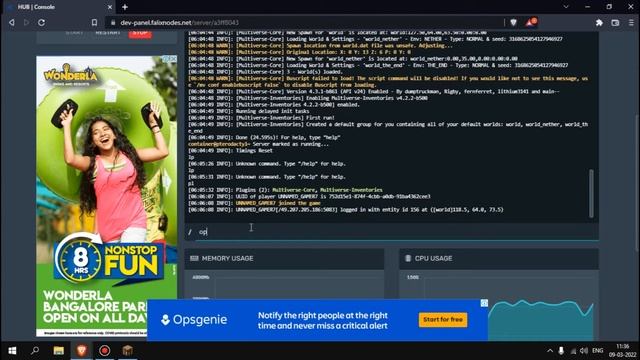Reload the page with the refresh icon
Screen dimensions: 640x360
(x=41, y=22)
